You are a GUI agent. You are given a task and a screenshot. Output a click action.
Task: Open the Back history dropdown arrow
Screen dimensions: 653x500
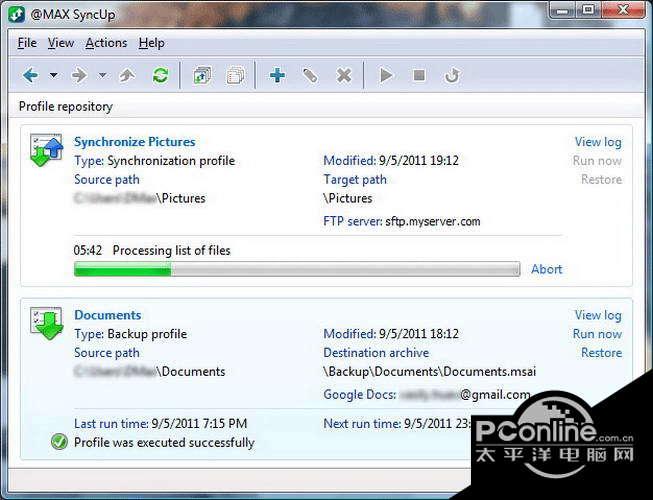54,75
